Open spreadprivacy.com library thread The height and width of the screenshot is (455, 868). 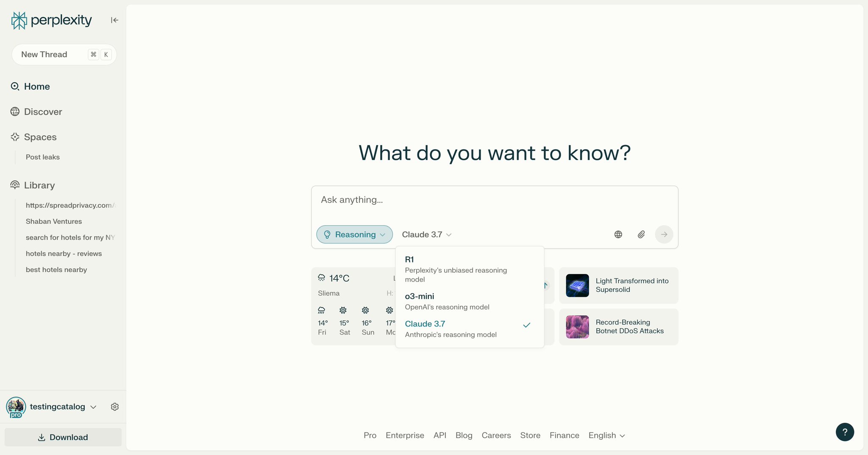(x=70, y=205)
